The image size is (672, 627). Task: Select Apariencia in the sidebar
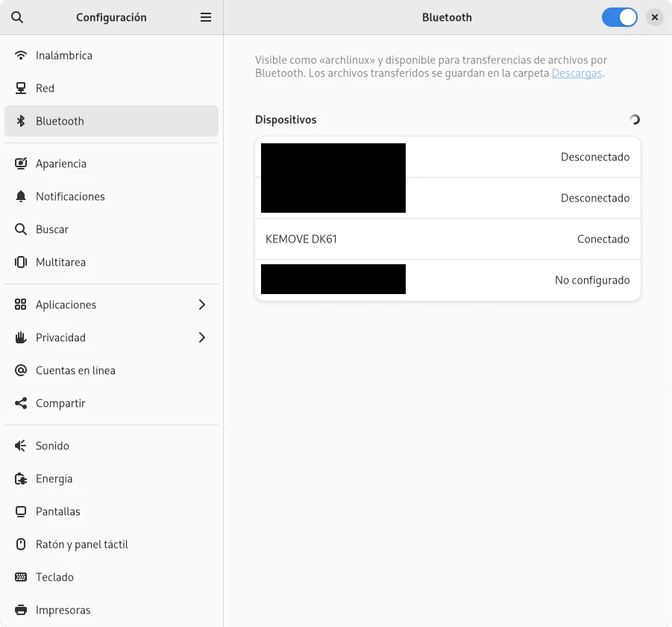point(61,163)
